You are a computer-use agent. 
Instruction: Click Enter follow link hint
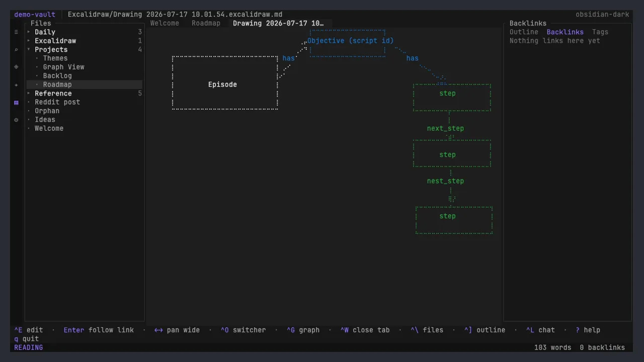pos(99,330)
